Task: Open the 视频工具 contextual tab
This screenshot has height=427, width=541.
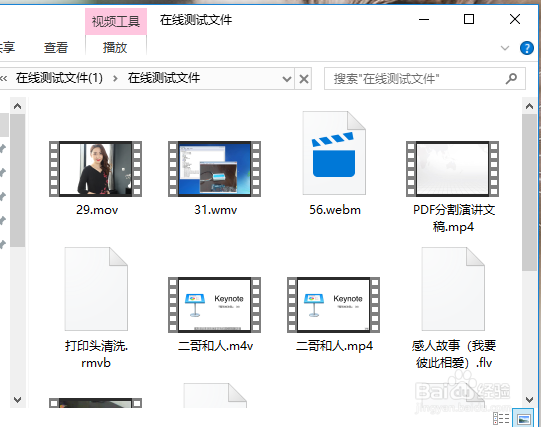Action: coord(116,21)
